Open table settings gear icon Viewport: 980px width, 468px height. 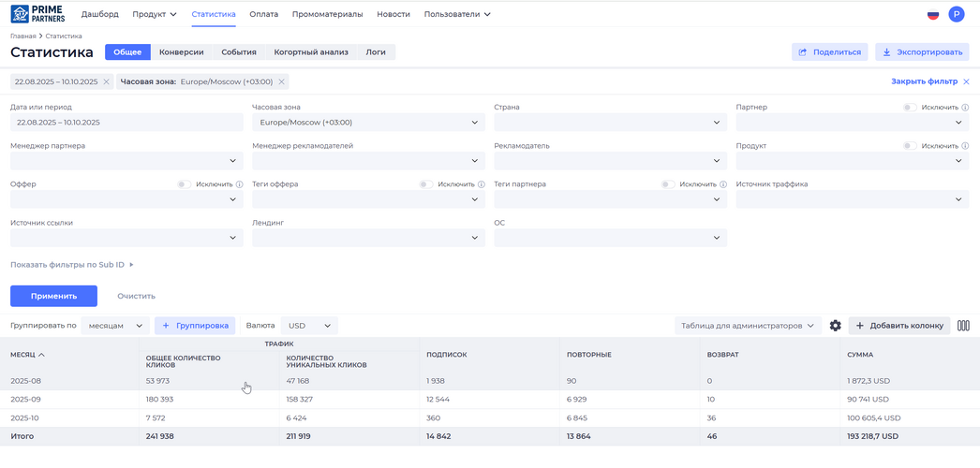point(836,326)
